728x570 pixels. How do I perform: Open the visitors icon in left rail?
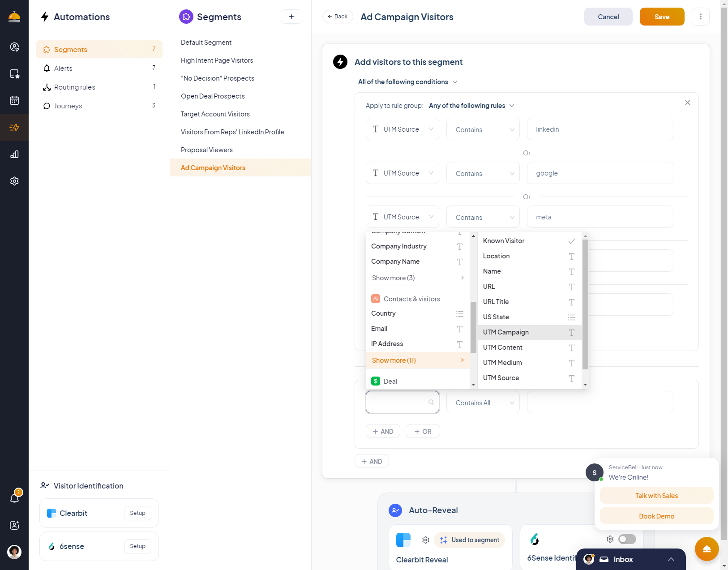click(x=14, y=47)
